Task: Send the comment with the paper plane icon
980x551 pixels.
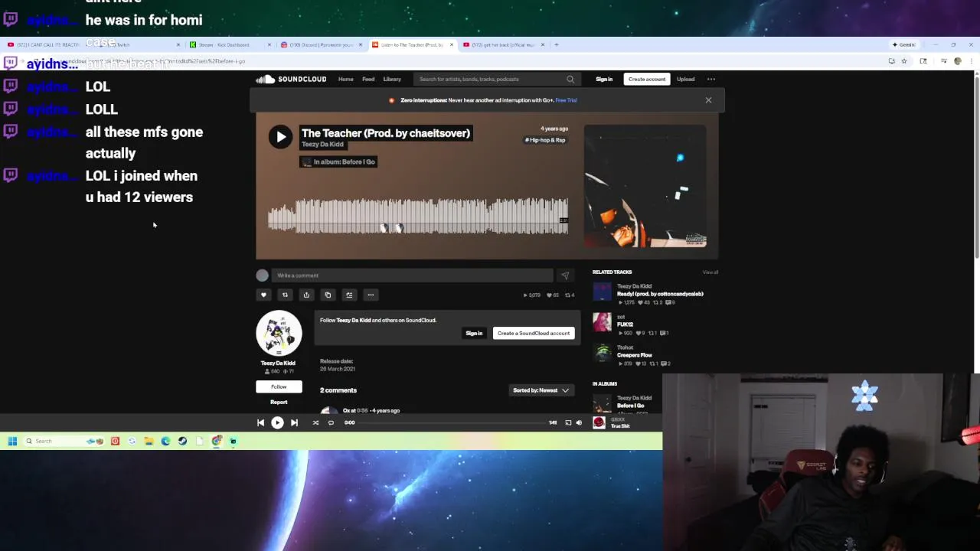Action: click(565, 275)
